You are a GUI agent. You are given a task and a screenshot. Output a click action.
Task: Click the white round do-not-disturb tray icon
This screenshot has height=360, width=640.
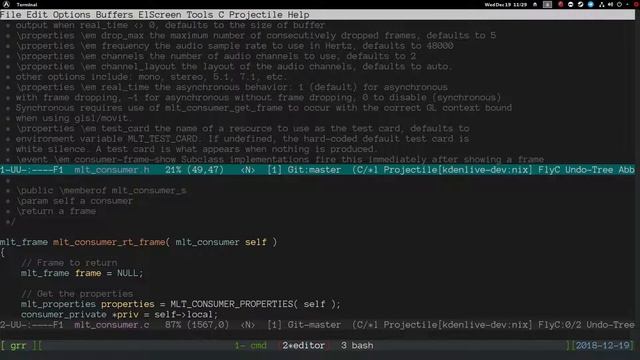tap(571, 4)
